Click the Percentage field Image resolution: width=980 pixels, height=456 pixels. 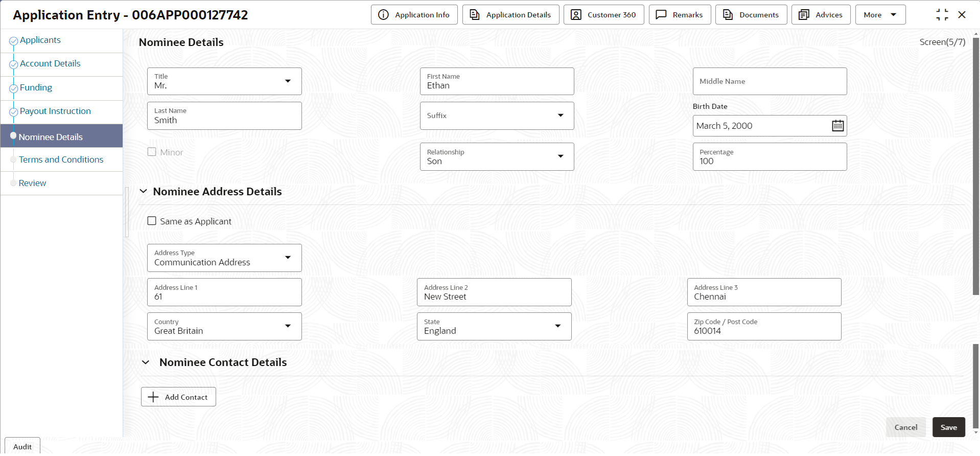(x=769, y=156)
